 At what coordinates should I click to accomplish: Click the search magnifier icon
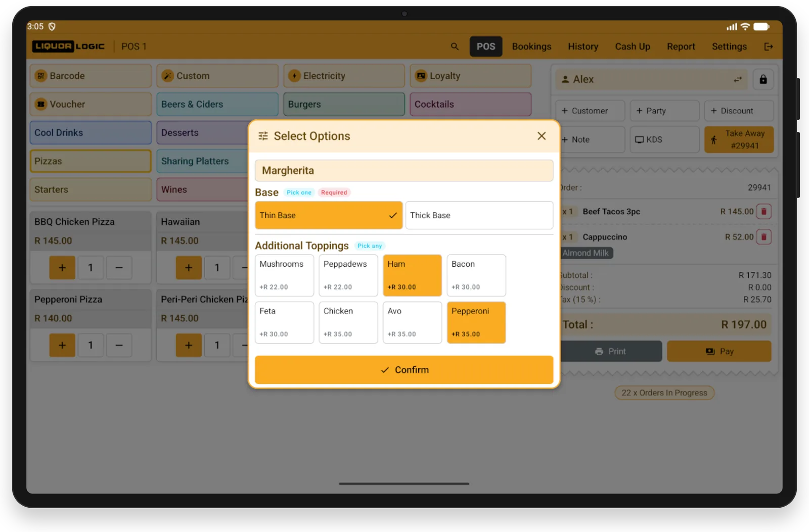[455, 46]
